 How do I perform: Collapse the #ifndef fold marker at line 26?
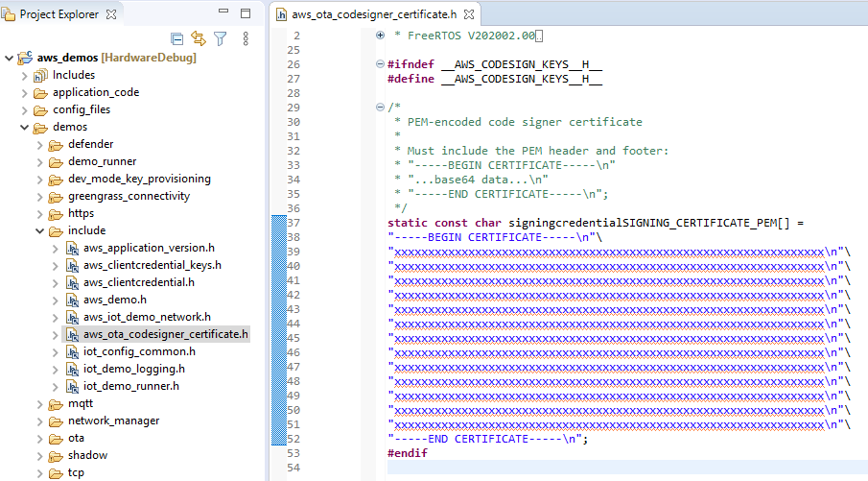click(381, 64)
